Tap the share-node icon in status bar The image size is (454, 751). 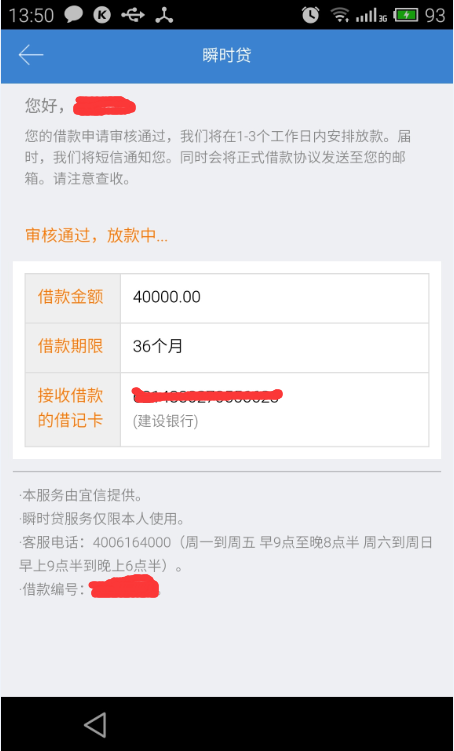pos(164,15)
